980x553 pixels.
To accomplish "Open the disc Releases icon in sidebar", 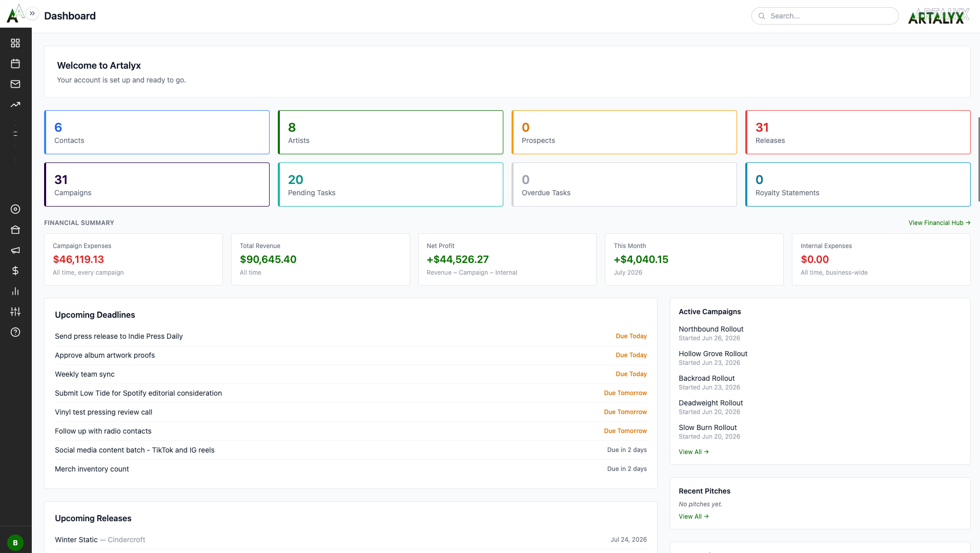I will point(15,209).
